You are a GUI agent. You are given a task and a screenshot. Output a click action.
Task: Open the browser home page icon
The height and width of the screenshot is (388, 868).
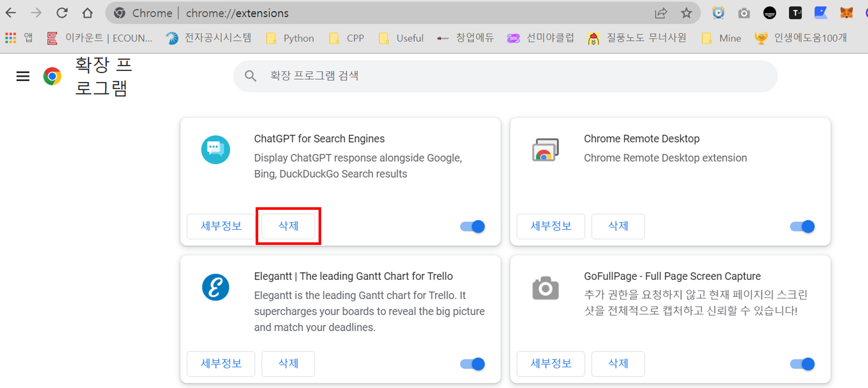coord(88,13)
